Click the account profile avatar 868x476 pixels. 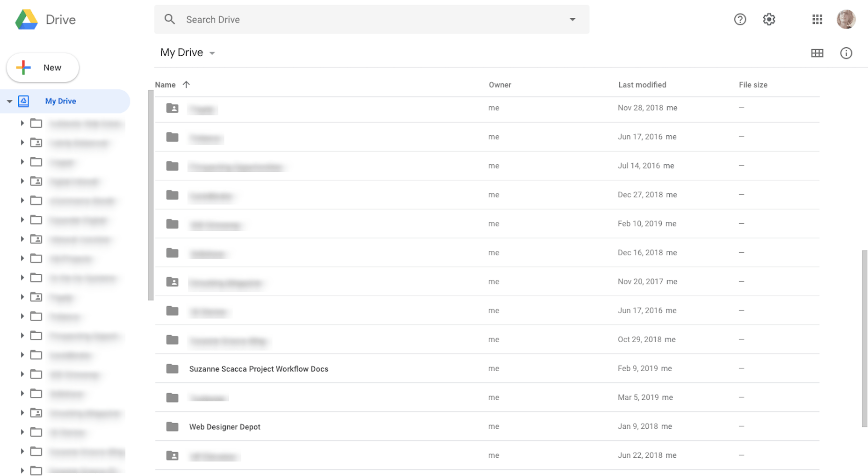point(846,19)
